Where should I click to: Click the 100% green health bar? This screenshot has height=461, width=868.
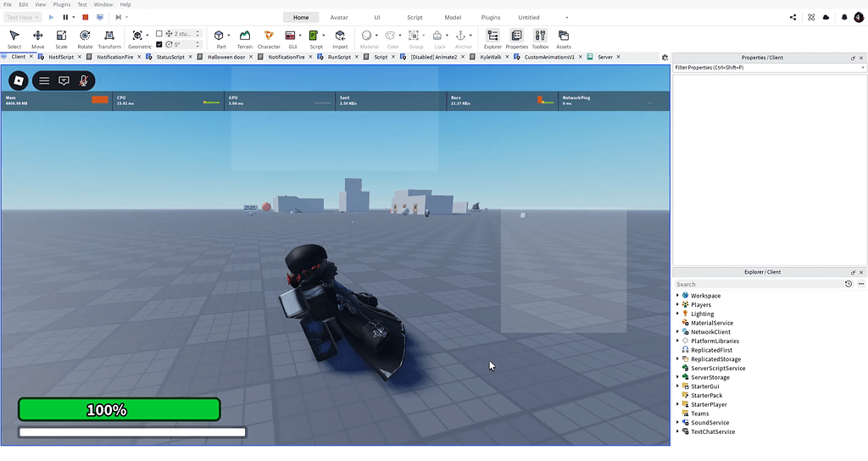[120, 409]
